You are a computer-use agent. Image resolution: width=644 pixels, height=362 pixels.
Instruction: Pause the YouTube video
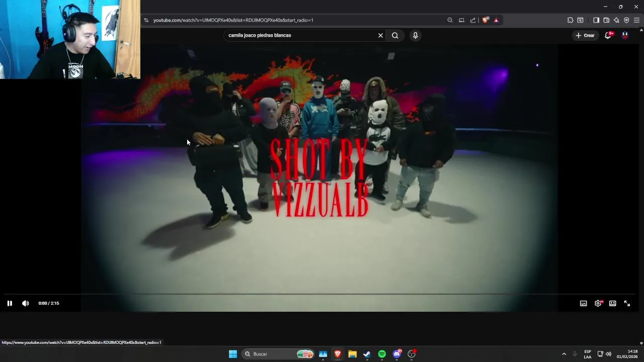click(10, 303)
